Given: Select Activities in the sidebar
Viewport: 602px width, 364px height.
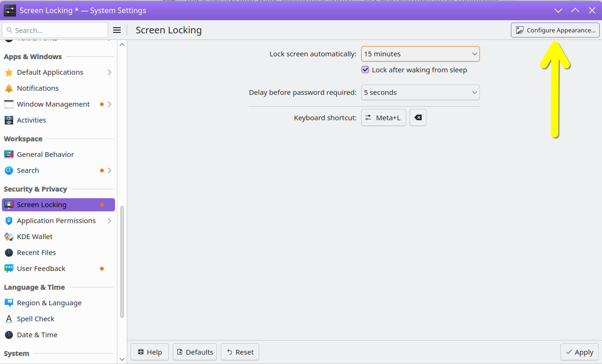Looking at the screenshot, I should tap(58, 120).
